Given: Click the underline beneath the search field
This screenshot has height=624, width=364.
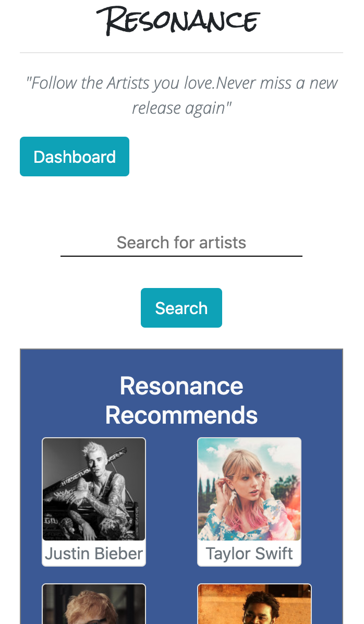Looking at the screenshot, I should click(x=181, y=256).
